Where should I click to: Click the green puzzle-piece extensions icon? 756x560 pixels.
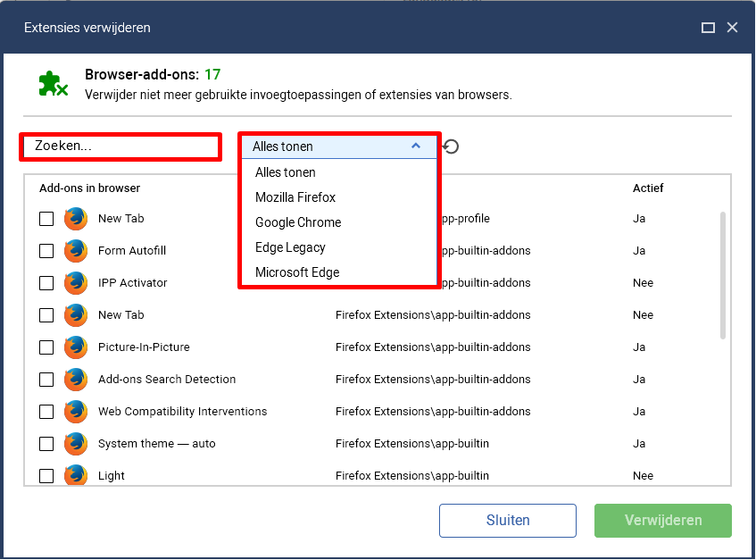(x=53, y=84)
